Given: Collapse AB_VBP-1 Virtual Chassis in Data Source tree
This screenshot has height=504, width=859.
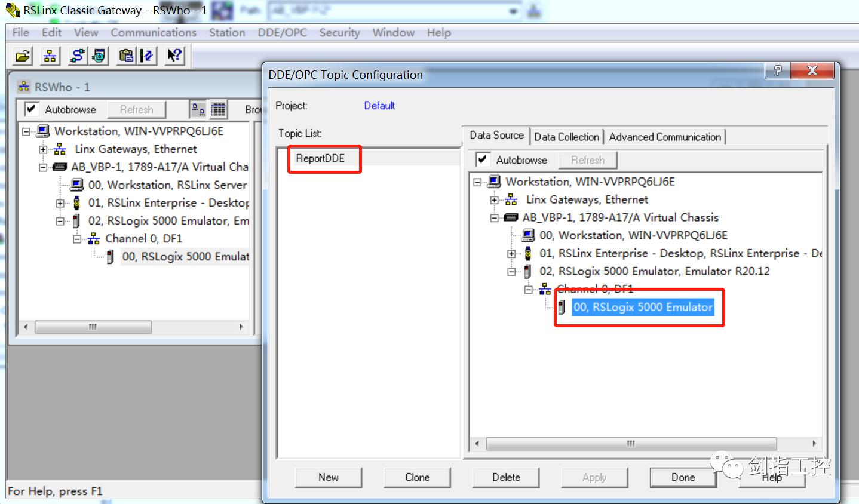Looking at the screenshot, I should point(494,218).
